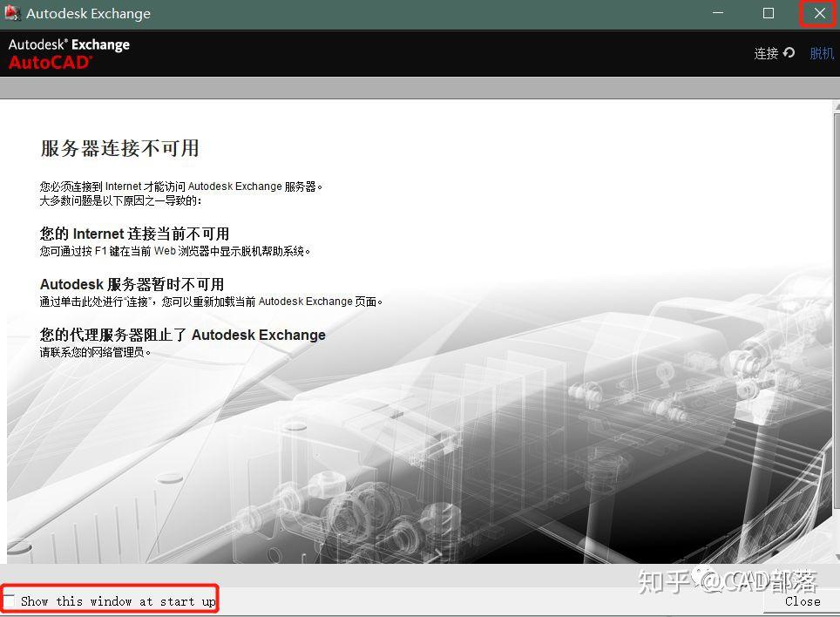Click the highlighted red close X icon
The width and height of the screenshot is (840, 617).
(x=817, y=13)
